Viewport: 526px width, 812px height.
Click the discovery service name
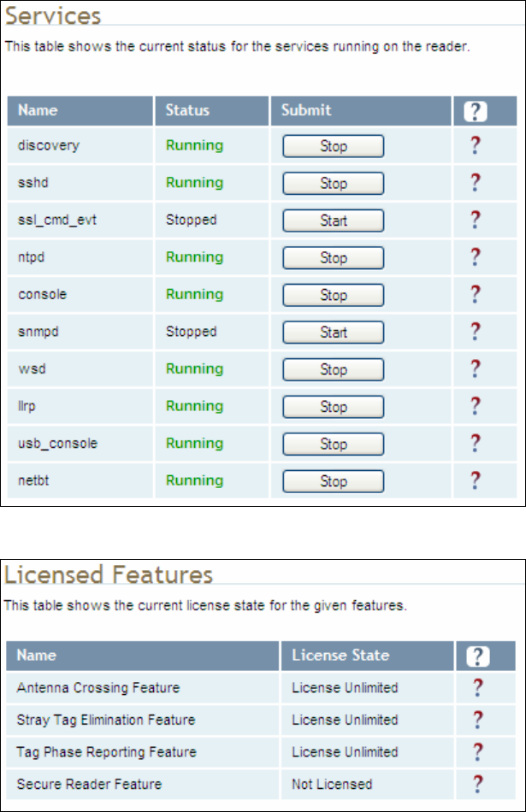coord(49,145)
